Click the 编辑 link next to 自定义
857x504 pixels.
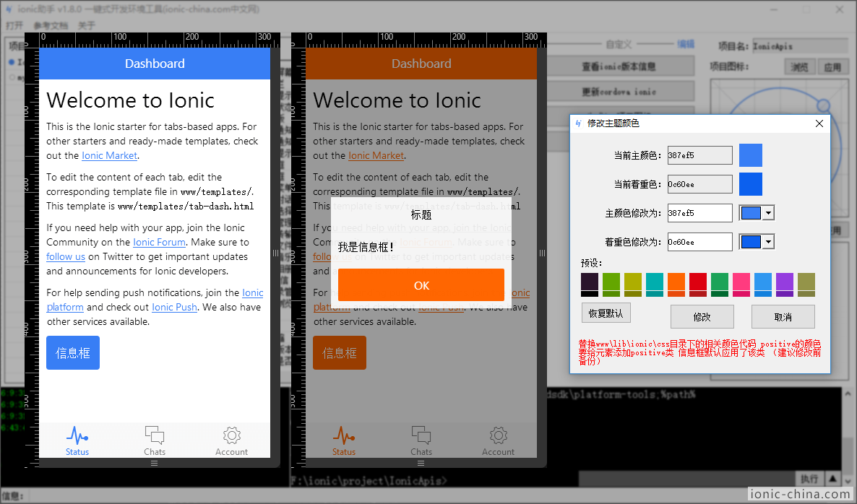[x=686, y=44]
